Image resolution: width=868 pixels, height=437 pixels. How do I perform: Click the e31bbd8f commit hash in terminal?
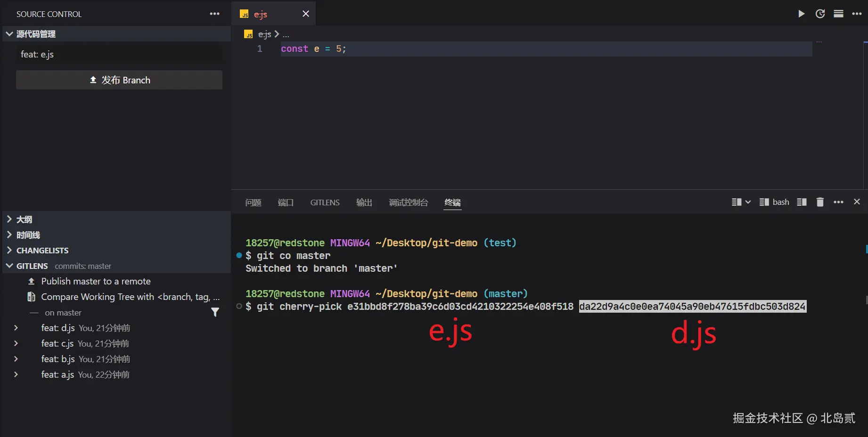point(460,307)
